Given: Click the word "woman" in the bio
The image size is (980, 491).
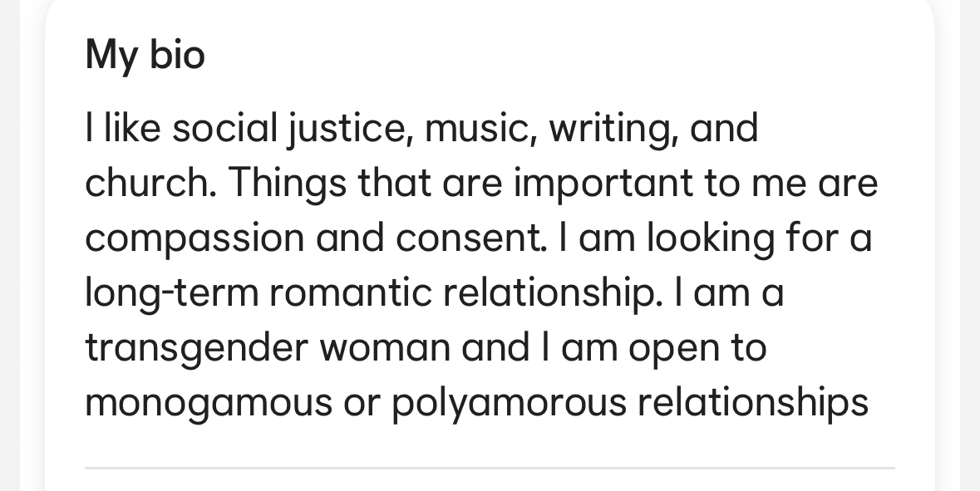Looking at the screenshot, I should 385,348.
